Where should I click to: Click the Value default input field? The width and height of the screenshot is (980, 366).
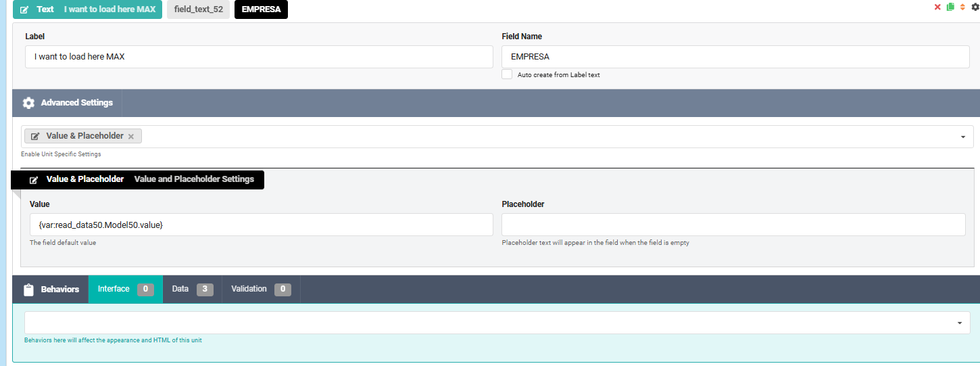tap(261, 225)
